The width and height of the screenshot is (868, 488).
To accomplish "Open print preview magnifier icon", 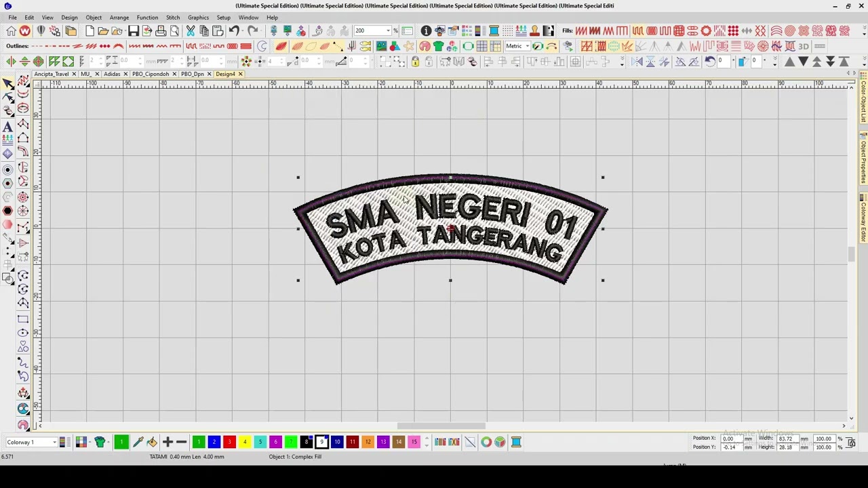I will [174, 31].
